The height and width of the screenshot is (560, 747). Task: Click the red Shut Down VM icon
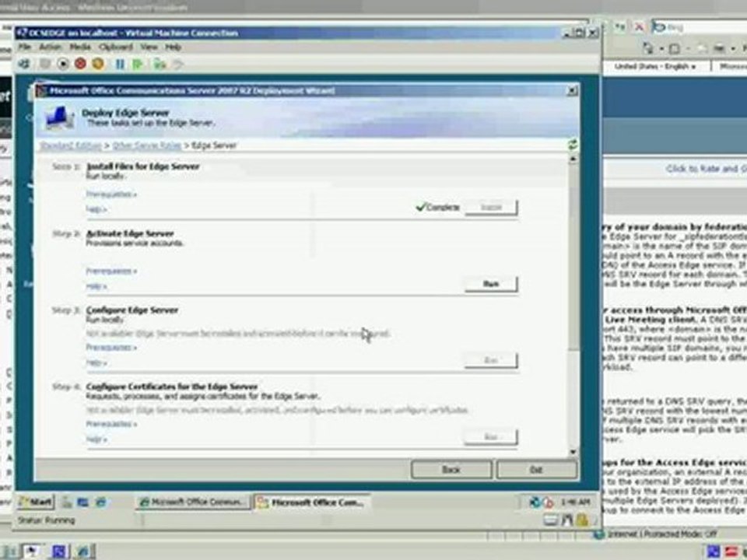pyautogui.click(x=80, y=63)
